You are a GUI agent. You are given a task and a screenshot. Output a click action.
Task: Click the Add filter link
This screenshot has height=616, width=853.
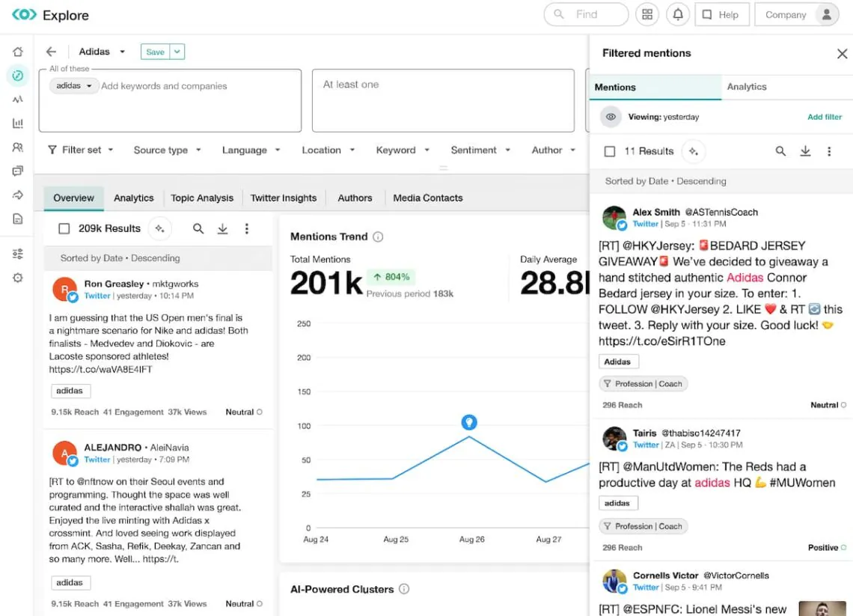click(x=824, y=117)
